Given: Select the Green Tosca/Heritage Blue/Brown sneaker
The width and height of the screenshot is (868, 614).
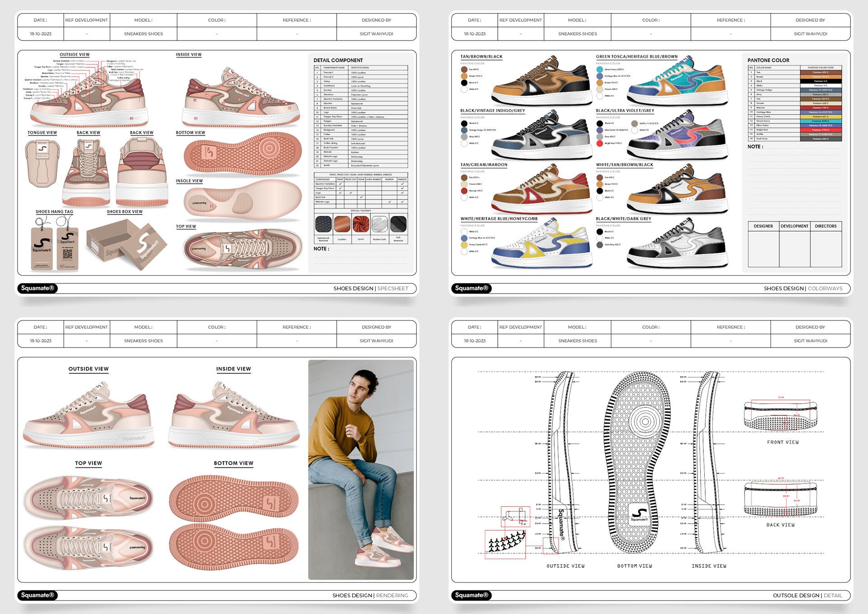Looking at the screenshot, I should 677,81.
